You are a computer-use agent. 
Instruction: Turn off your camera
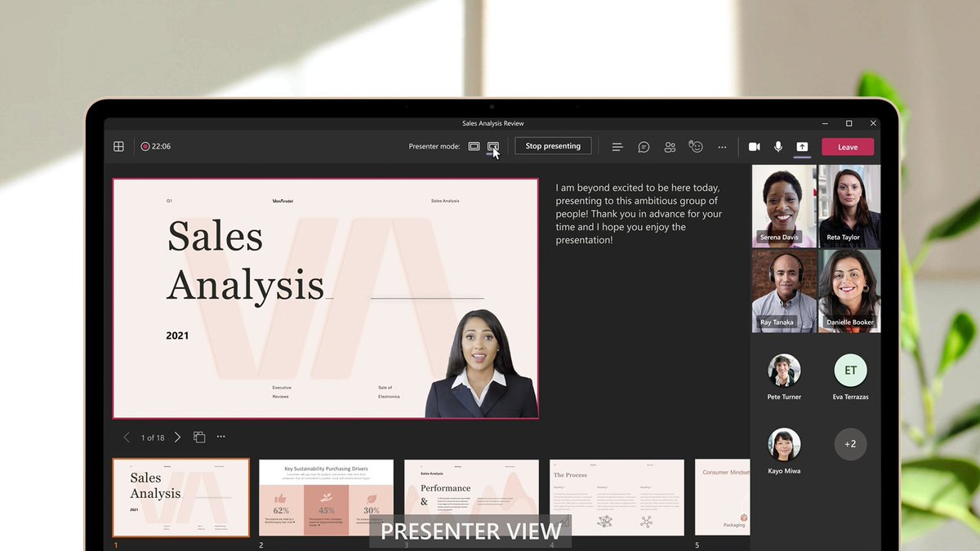[x=754, y=146]
